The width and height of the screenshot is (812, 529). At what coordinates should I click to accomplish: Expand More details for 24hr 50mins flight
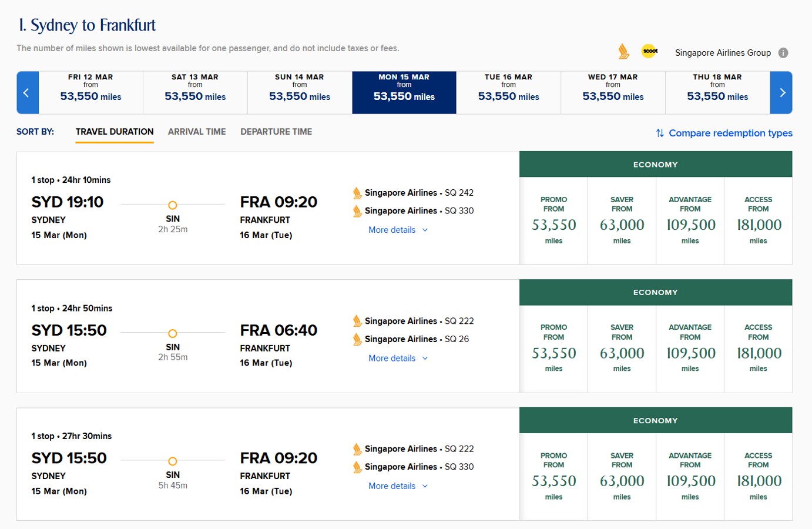point(398,358)
